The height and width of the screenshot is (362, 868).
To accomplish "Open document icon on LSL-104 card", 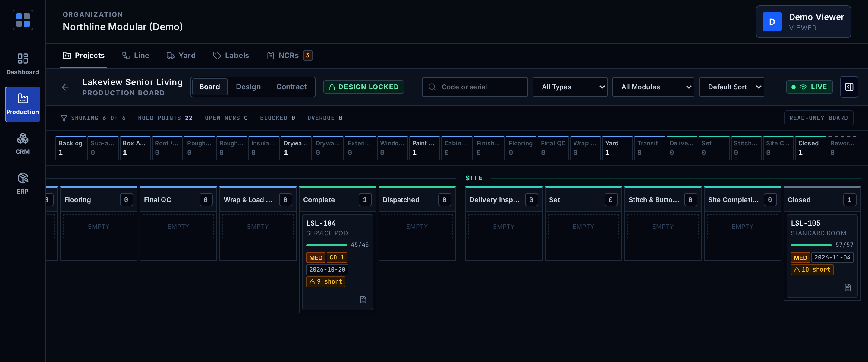I will click(363, 300).
